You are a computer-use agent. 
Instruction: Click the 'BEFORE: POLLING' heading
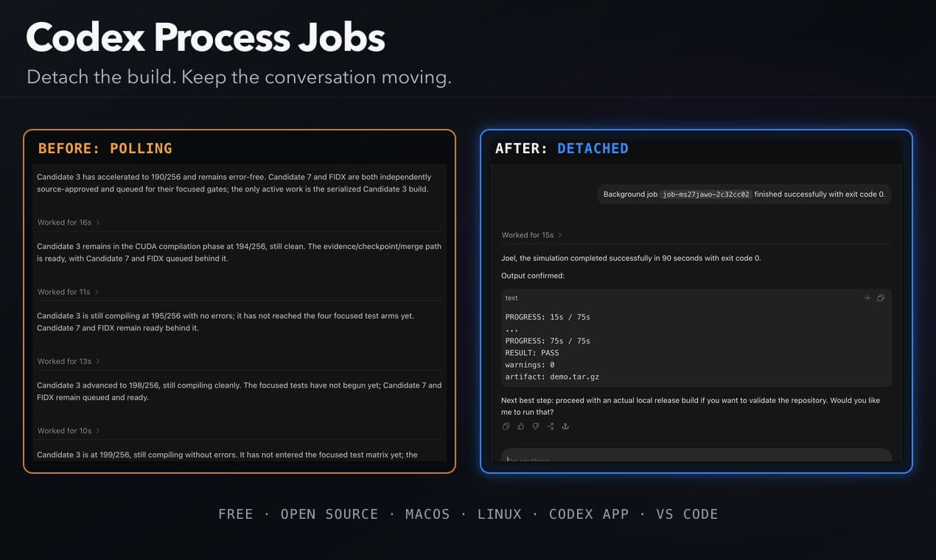(x=105, y=148)
